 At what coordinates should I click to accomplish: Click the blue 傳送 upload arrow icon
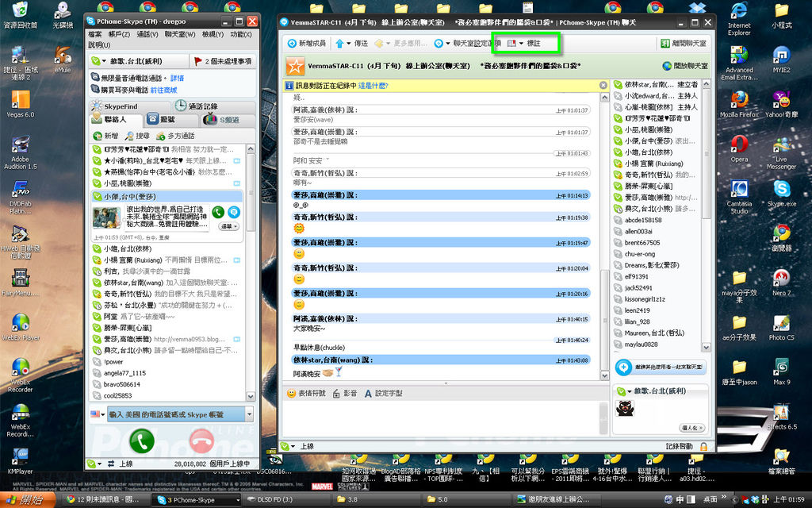click(x=339, y=44)
